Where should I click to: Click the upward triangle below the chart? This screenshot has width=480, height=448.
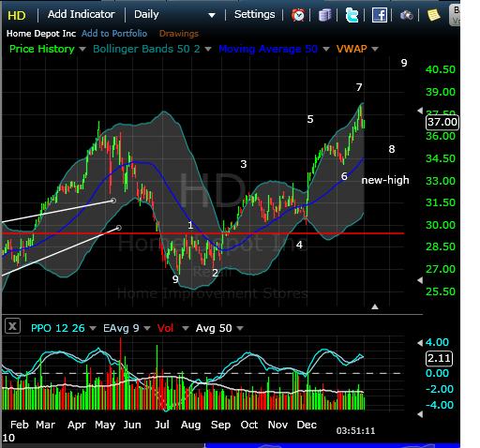coord(375,306)
